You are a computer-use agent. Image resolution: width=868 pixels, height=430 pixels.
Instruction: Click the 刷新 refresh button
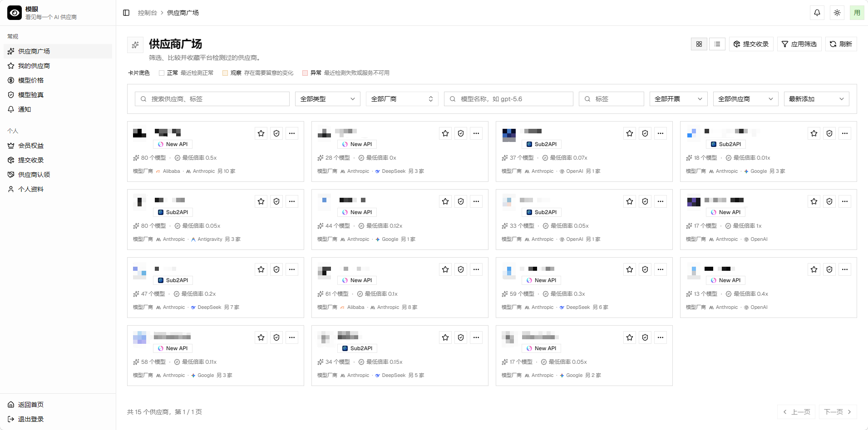(841, 44)
